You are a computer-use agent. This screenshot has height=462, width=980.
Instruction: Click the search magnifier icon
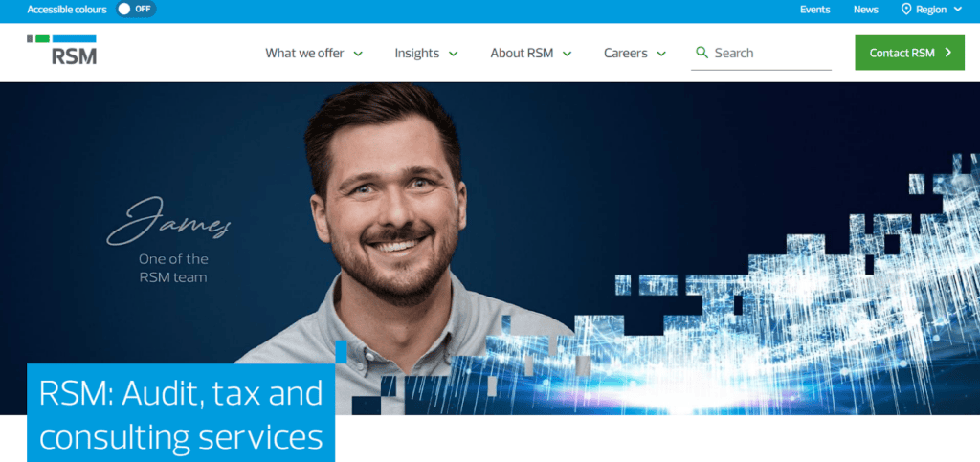pos(702,53)
